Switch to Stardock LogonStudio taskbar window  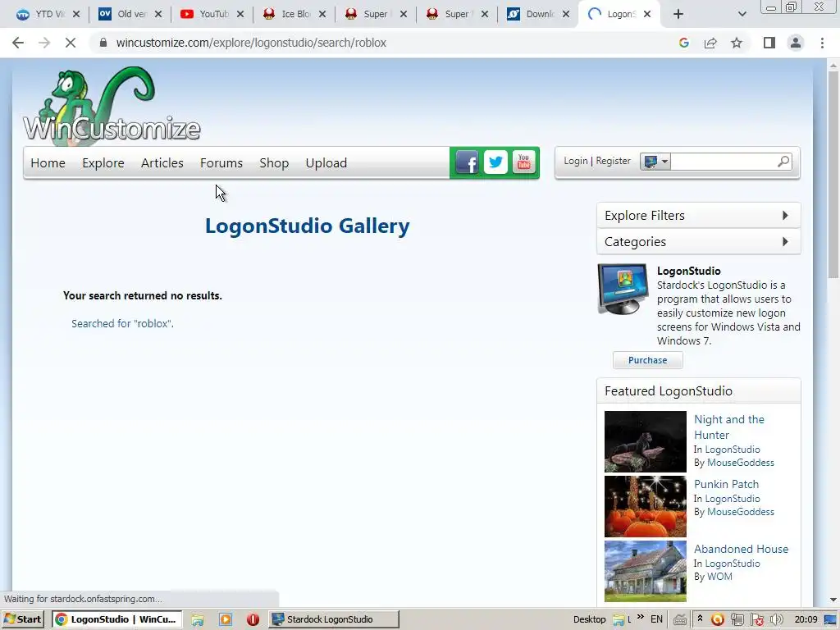pos(333,619)
